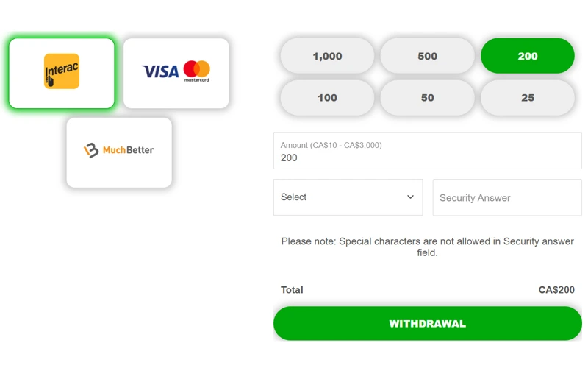
Task: Click the dropdown chevron arrow
Action: click(x=410, y=197)
